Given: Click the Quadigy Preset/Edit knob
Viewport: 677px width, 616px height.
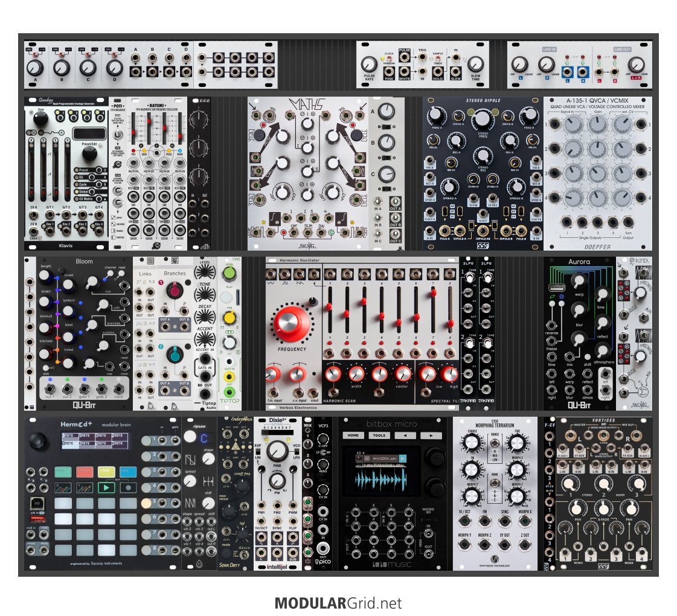Looking at the screenshot, I should 89,153.
